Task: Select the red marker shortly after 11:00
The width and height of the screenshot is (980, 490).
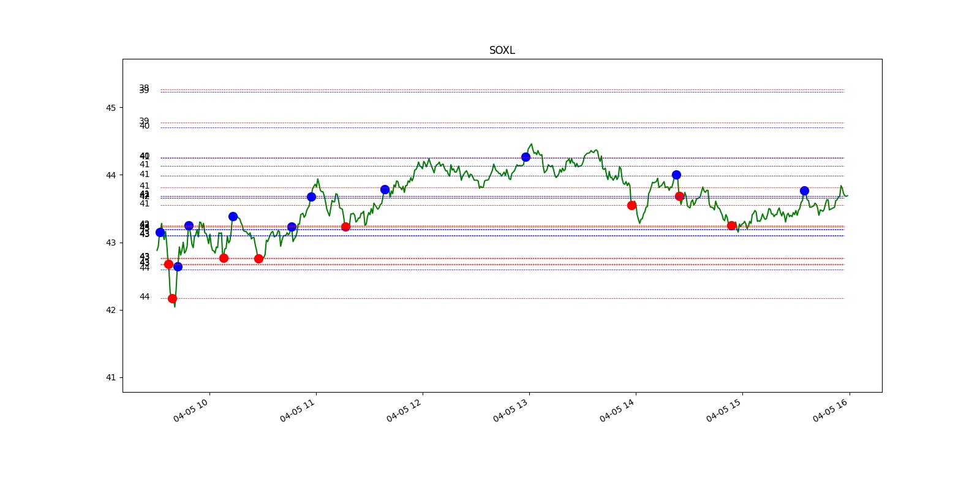Action: click(x=345, y=227)
